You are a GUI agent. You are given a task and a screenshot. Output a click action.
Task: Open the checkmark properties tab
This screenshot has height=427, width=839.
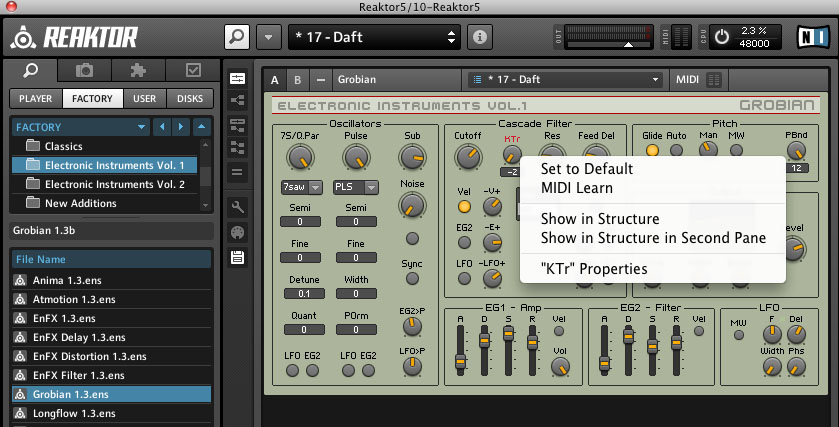[x=193, y=70]
